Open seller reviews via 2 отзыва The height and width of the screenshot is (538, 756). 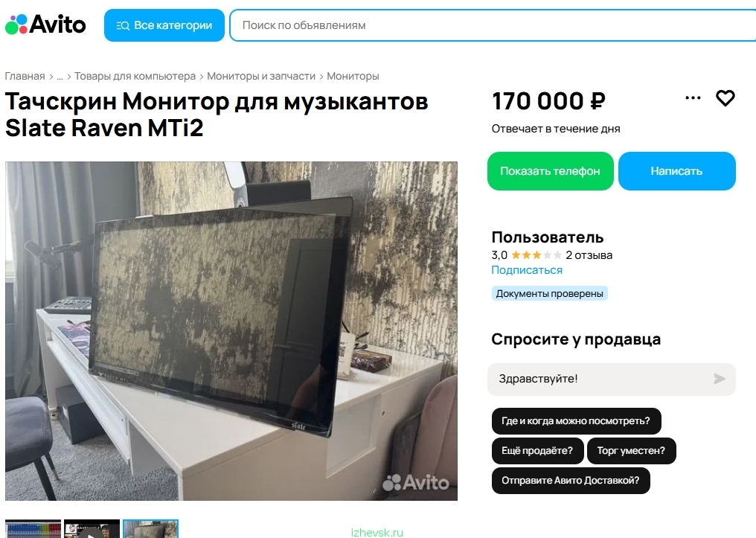589,255
